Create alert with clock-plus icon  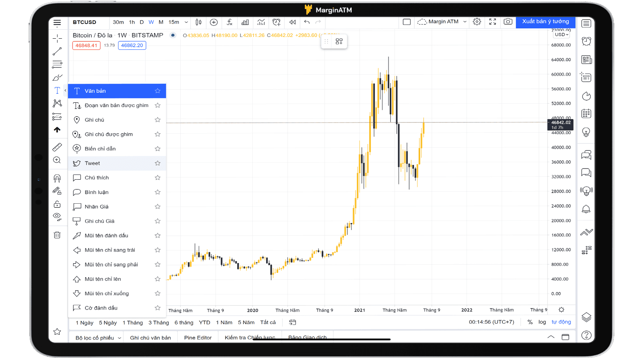(276, 22)
